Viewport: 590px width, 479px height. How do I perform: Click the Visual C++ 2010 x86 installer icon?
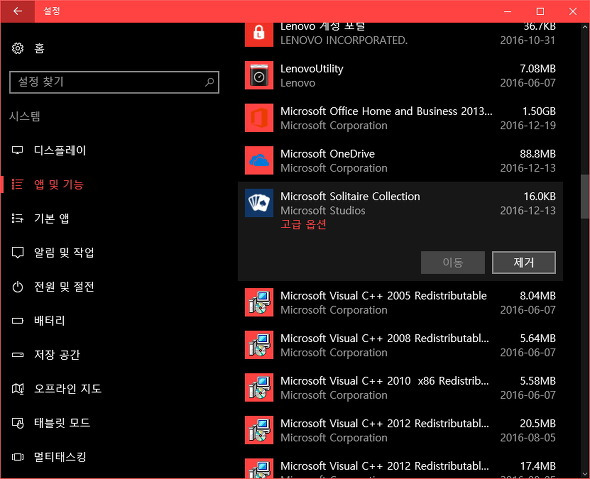click(259, 388)
